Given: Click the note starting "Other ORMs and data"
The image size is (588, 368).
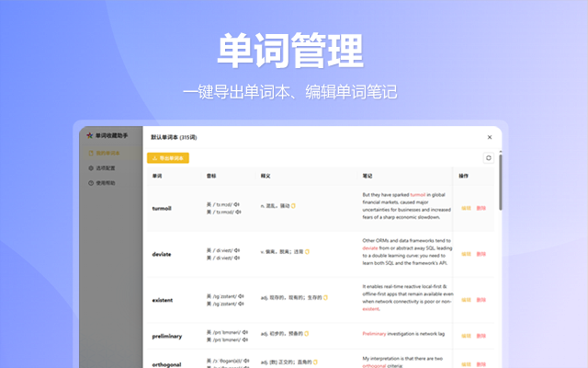Looking at the screenshot, I should point(407,251).
